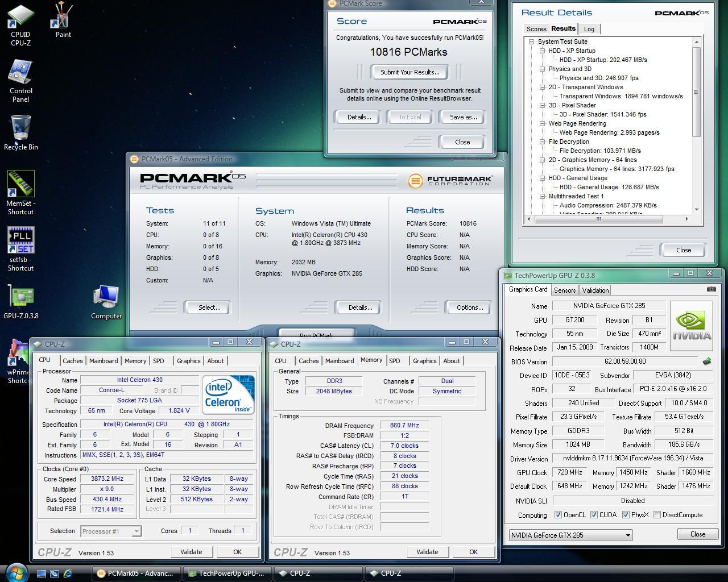Open Mainboard tab in left CPU-Z window
Screen dimensions: 728x582
104,361
